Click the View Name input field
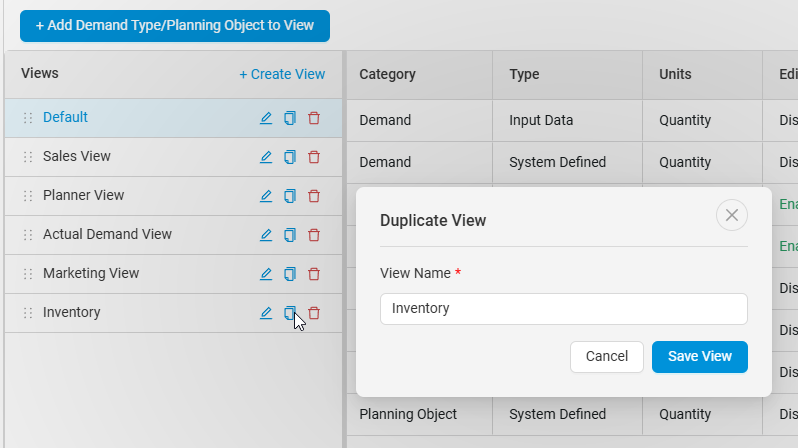The image size is (798, 448). click(564, 309)
